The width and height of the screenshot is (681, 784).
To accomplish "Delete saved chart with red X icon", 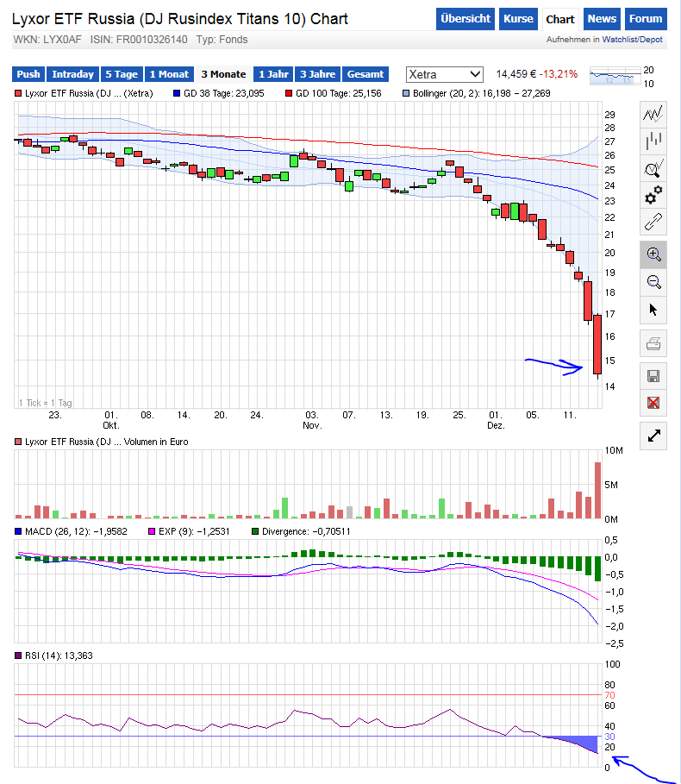I will click(653, 403).
